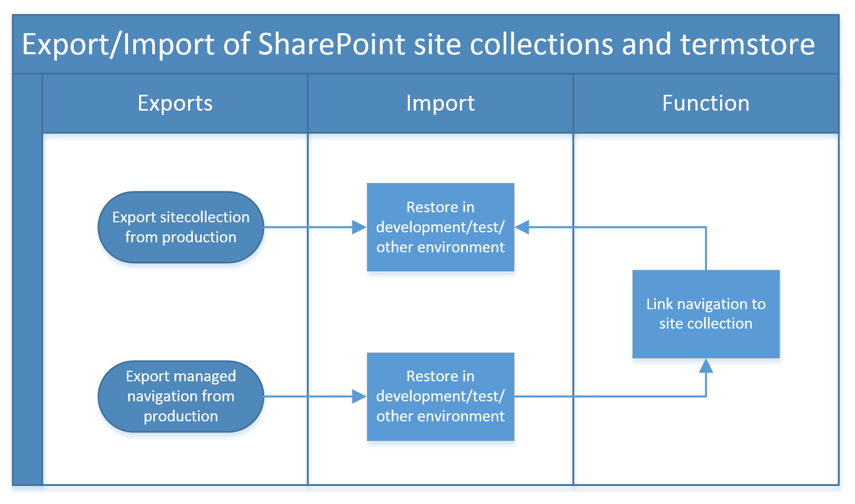
Task: Select Restore box fed by sitecollection export
Action: [x=440, y=227]
